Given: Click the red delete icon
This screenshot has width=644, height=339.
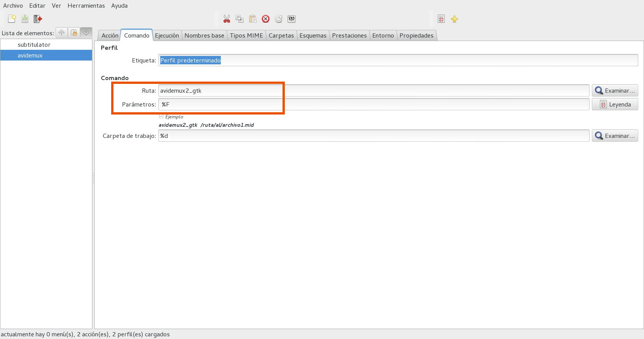Looking at the screenshot, I should [x=266, y=19].
